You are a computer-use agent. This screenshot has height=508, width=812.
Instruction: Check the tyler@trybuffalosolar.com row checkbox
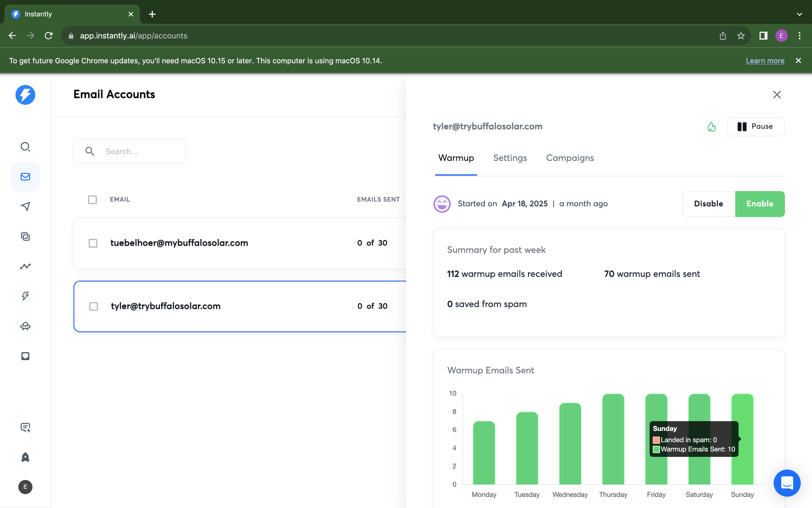pos(93,306)
